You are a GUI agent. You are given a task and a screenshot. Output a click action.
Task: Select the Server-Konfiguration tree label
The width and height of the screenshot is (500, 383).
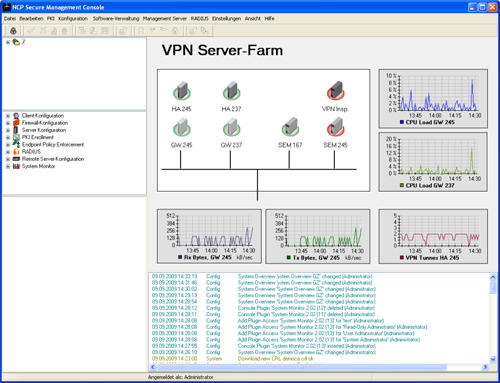click(x=44, y=130)
